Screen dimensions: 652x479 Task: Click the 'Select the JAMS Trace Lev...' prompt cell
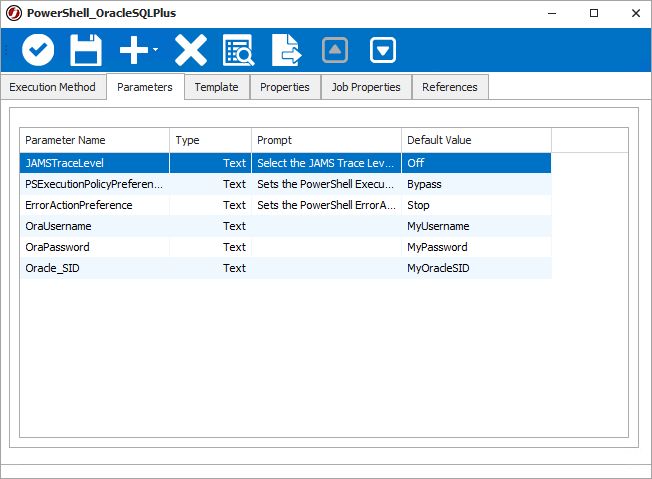click(x=326, y=163)
